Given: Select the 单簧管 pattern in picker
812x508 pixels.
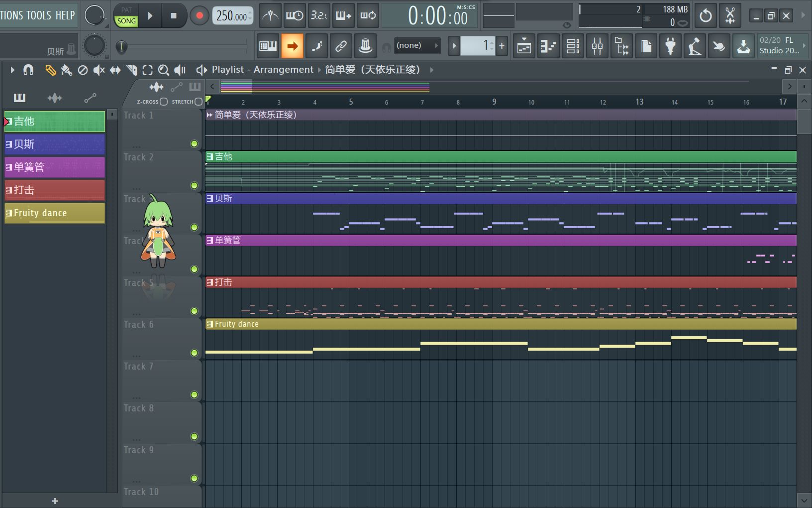Looking at the screenshot, I should (55, 167).
